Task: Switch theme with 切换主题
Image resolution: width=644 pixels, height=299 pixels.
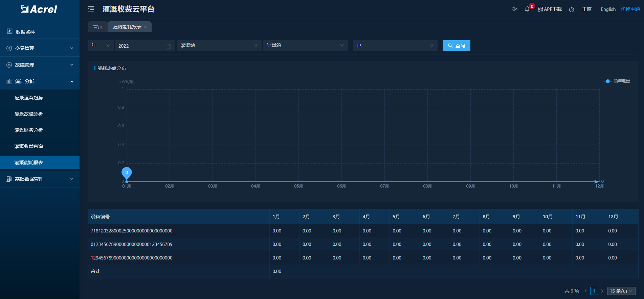Action: click(x=630, y=9)
